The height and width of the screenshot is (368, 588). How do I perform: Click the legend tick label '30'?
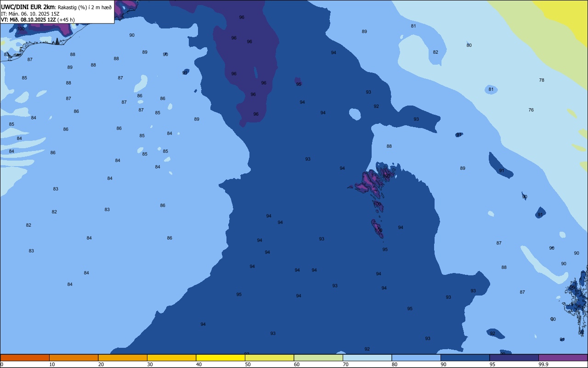(x=150, y=364)
